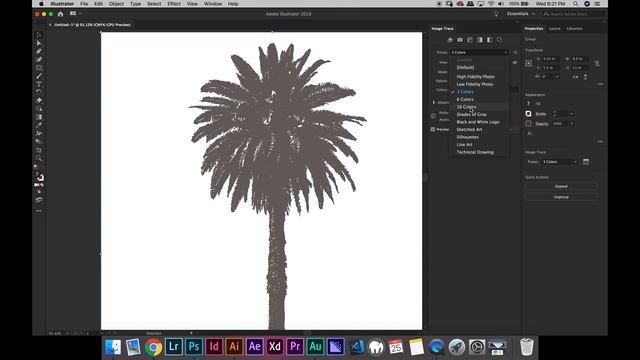Viewport: 640px width, 360px height.
Task: Click the Search Adobe Stock field
Action: click(574, 14)
